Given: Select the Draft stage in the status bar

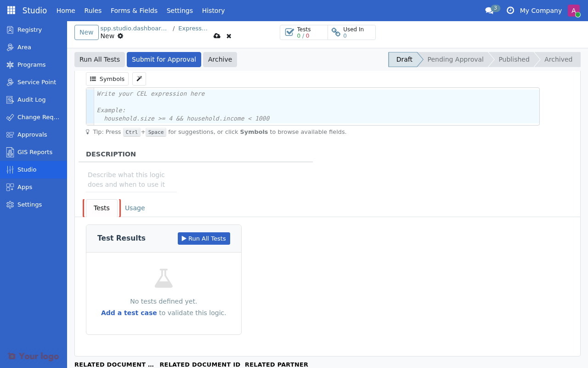Looking at the screenshot, I should click(404, 59).
